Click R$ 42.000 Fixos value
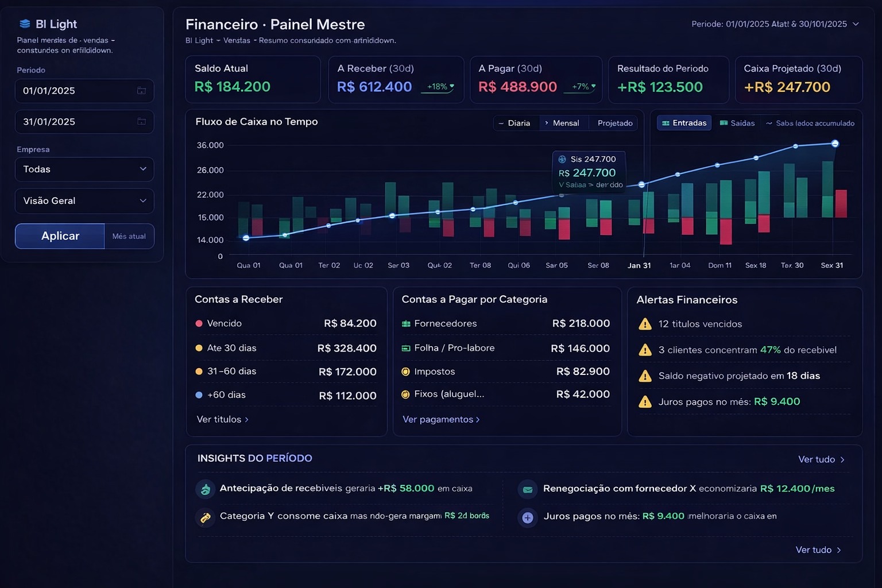Viewport: 882px width, 588px height. 583,394
